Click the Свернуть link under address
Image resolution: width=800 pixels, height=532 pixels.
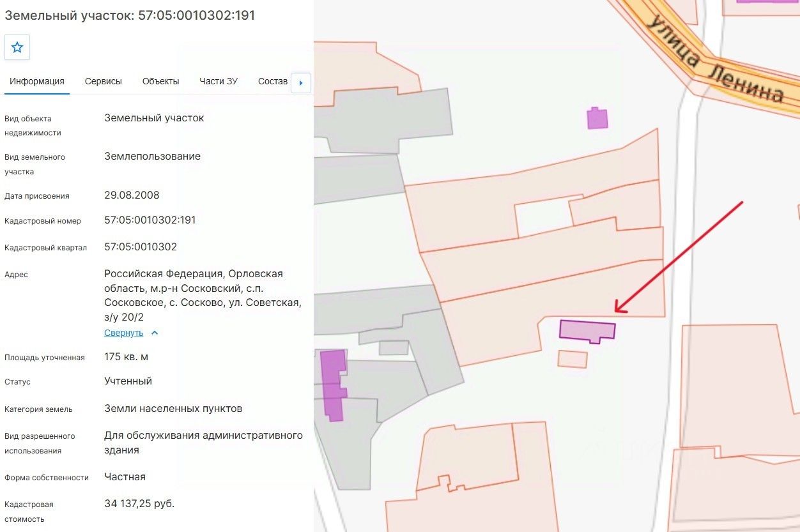pyautogui.click(x=124, y=333)
